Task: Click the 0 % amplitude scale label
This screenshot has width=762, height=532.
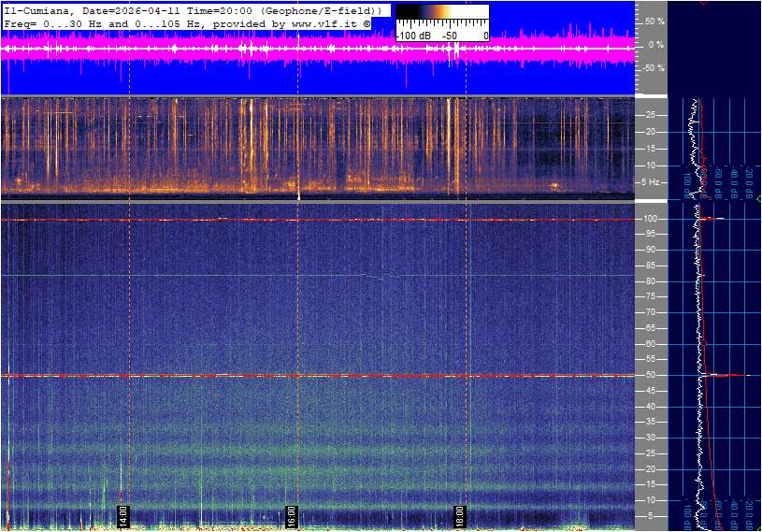Action: click(x=657, y=44)
